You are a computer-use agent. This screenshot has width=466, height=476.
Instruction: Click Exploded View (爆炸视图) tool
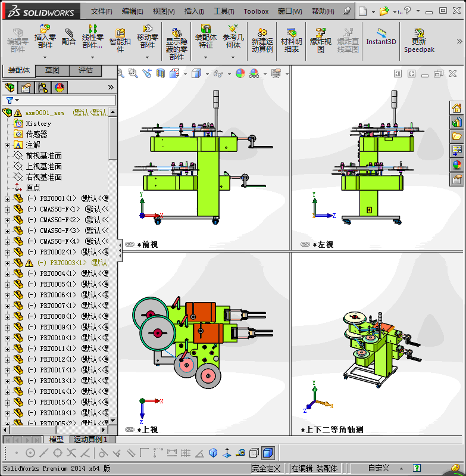coord(320,41)
